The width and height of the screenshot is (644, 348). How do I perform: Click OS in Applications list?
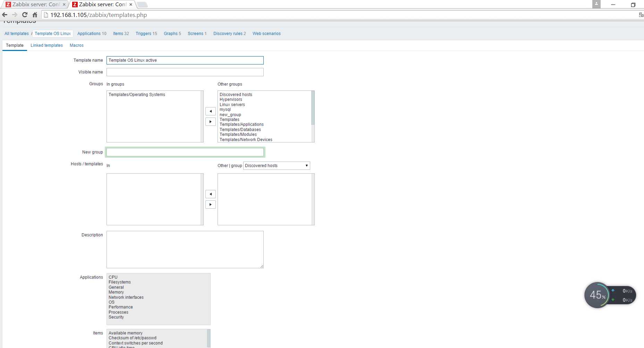point(111,302)
